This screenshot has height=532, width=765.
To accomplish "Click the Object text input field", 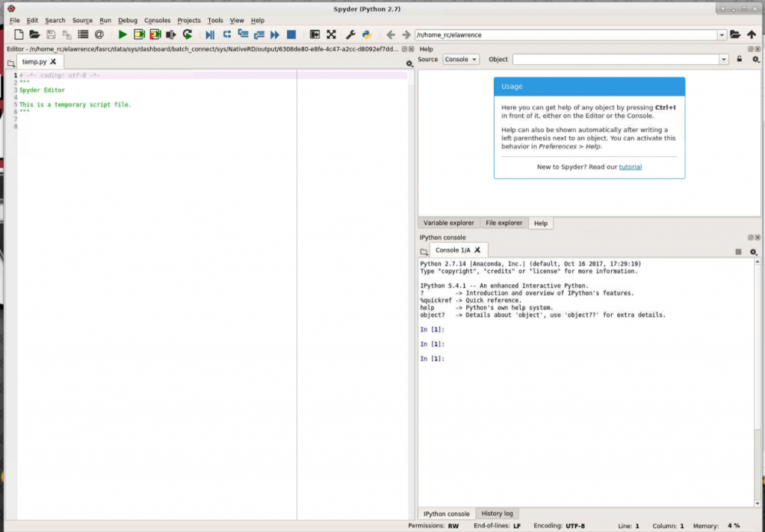I will (x=615, y=59).
